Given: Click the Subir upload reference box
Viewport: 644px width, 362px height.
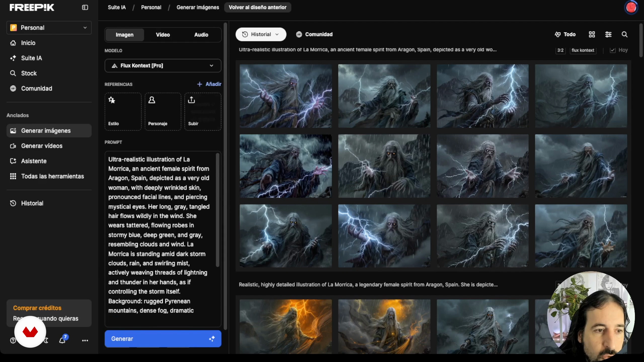Looking at the screenshot, I should [x=203, y=112].
